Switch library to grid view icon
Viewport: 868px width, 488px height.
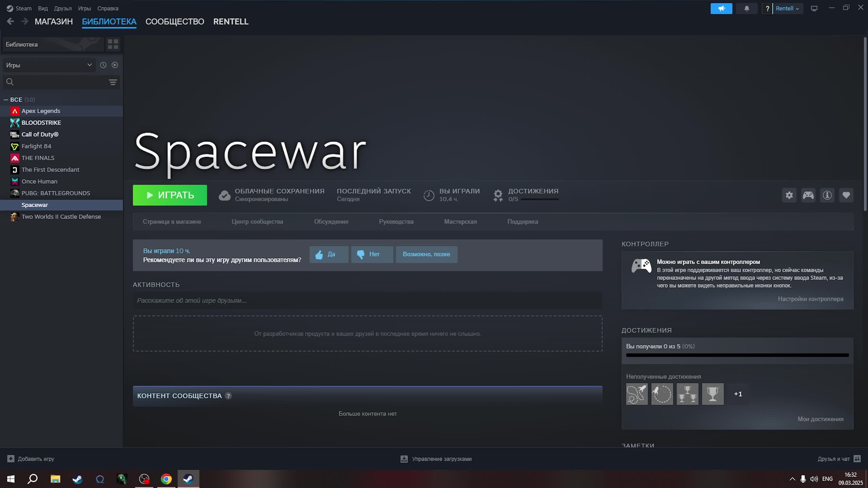tap(113, 44)
